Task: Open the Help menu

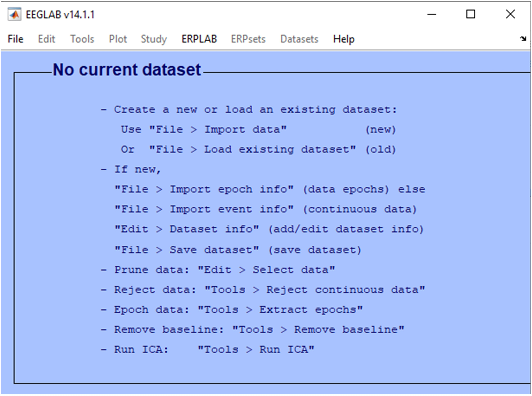Action: [344, 39]
